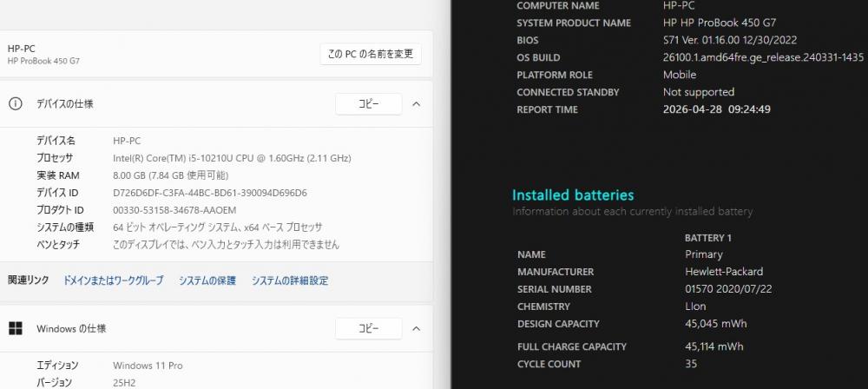Click the Windows logo icon

tap(16, 328)
